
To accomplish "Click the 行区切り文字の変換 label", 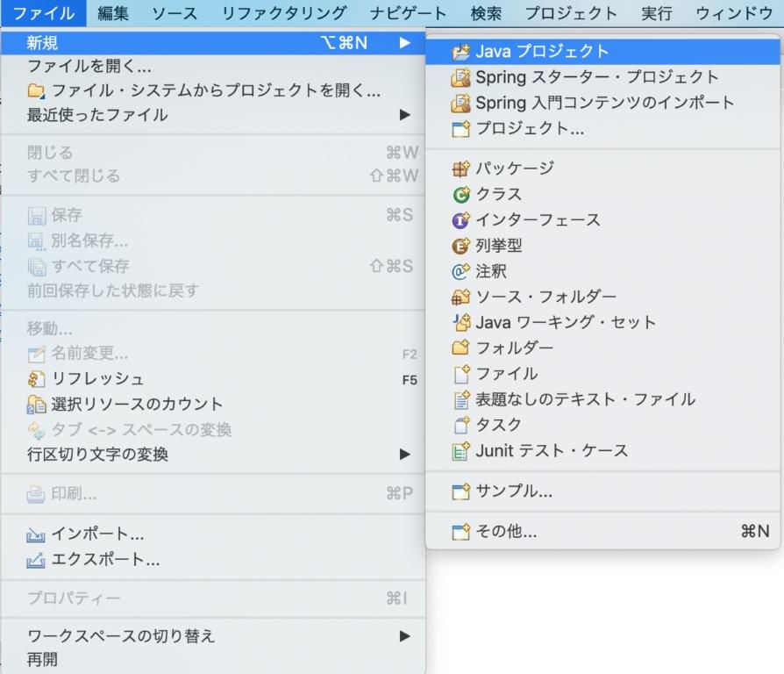I will coord(97,455).
